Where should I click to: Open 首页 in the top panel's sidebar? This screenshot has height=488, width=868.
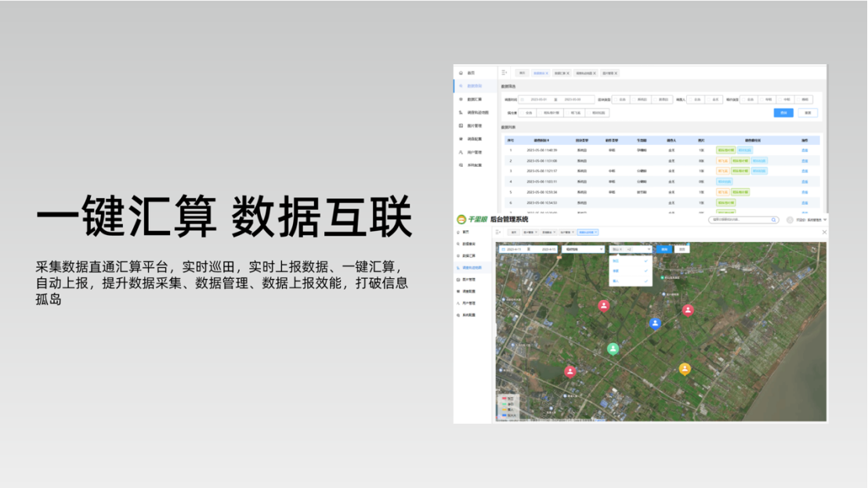coord(471,73)
